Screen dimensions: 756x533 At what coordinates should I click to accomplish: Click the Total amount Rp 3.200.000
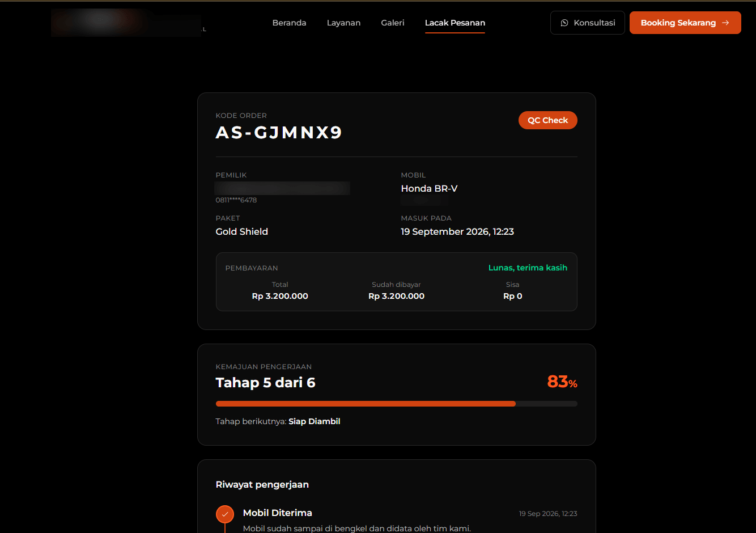pos(280,296)
